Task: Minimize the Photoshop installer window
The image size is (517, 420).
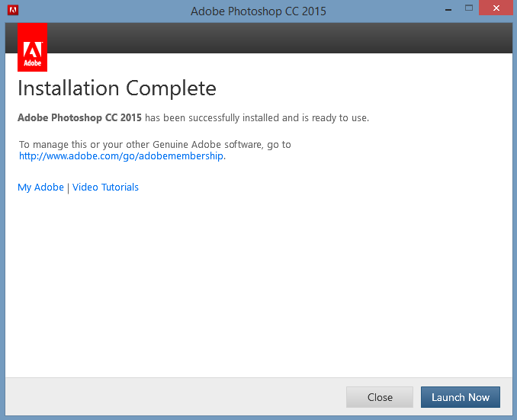Action: (x=448, y=10)
